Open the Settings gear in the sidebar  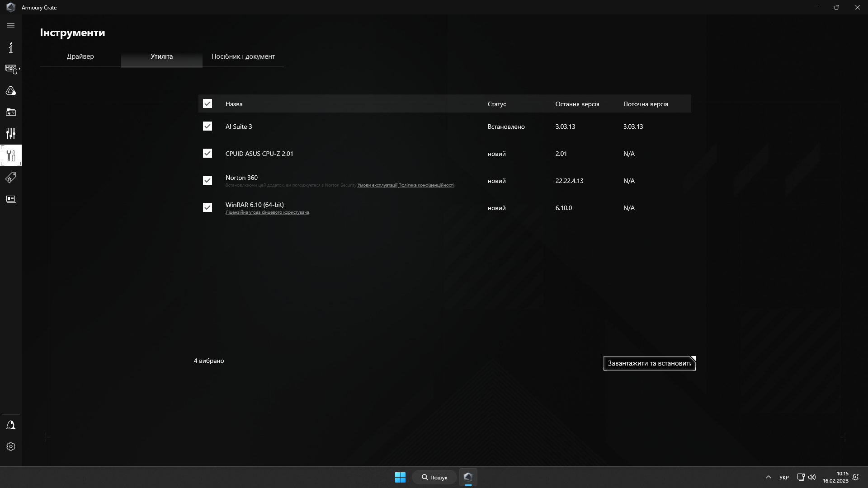pyautogui.click(x=11, y=446)
